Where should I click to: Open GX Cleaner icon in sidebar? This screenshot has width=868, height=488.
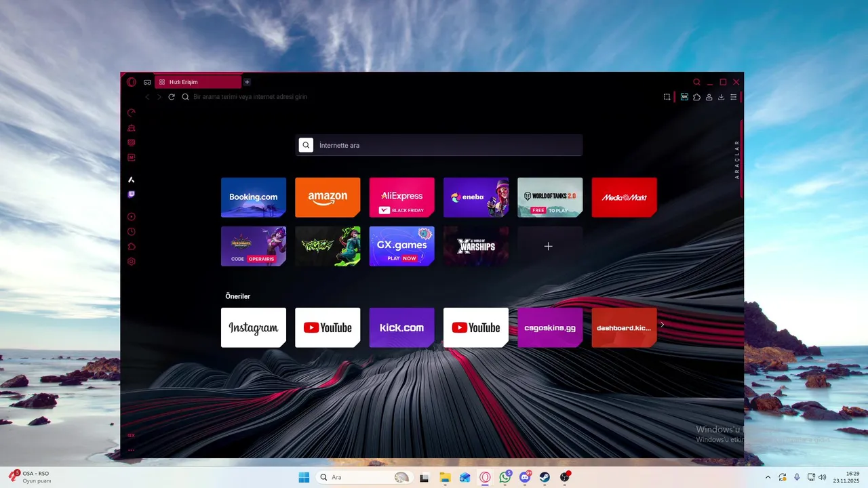132,127
